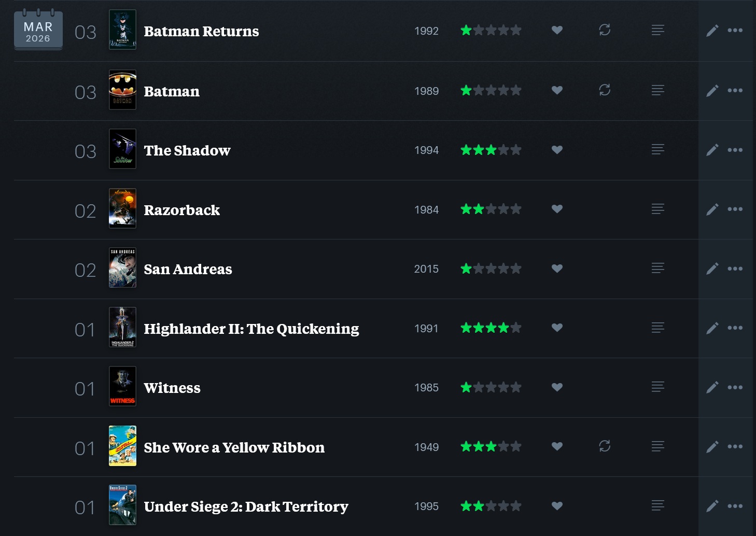
Task: Open Razorback's review icon
Action: click(658, 209)
